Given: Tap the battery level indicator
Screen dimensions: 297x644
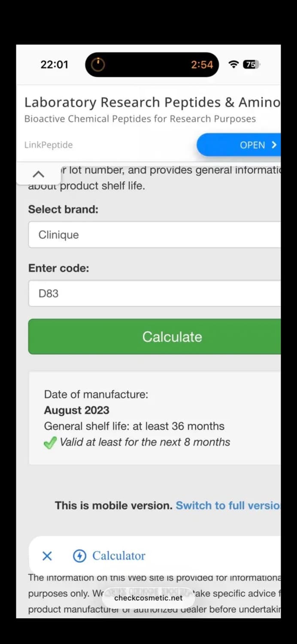Looking at the screenshot, I should point(251,65).
